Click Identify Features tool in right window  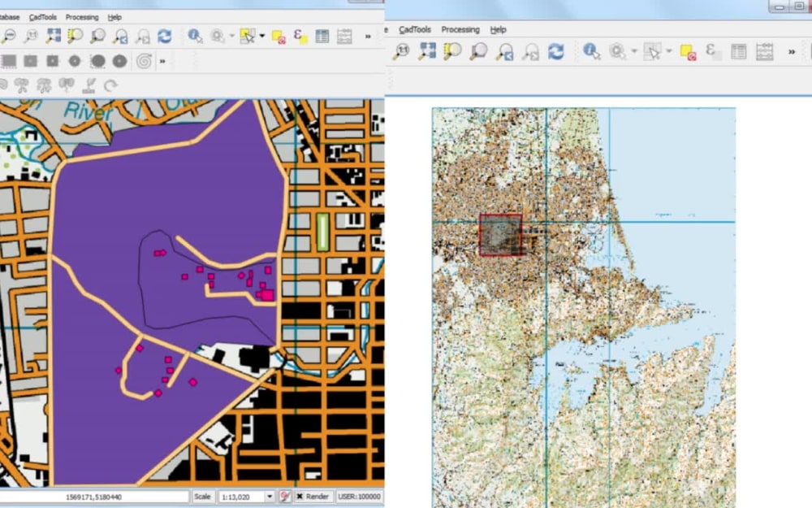click(591, 52)
